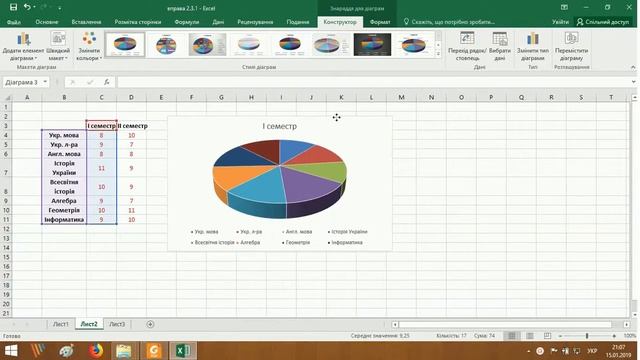
Task: Select column header C
Action: [x=101, y=97]
